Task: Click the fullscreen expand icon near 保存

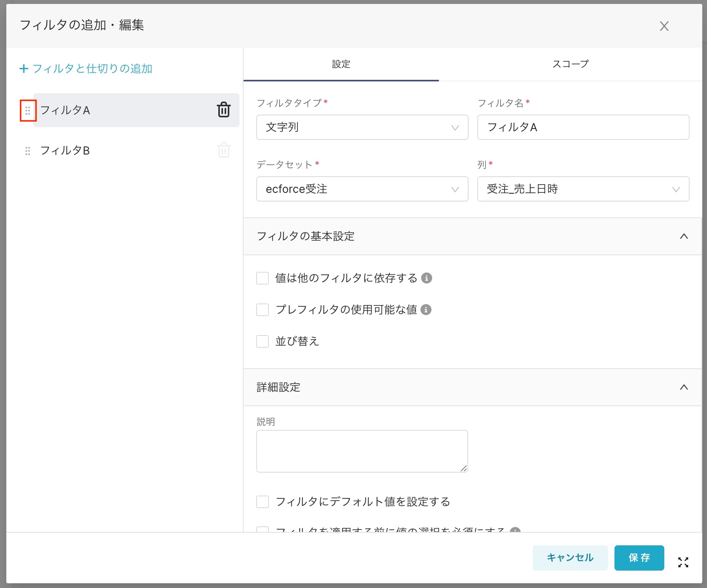Action: 683,562
